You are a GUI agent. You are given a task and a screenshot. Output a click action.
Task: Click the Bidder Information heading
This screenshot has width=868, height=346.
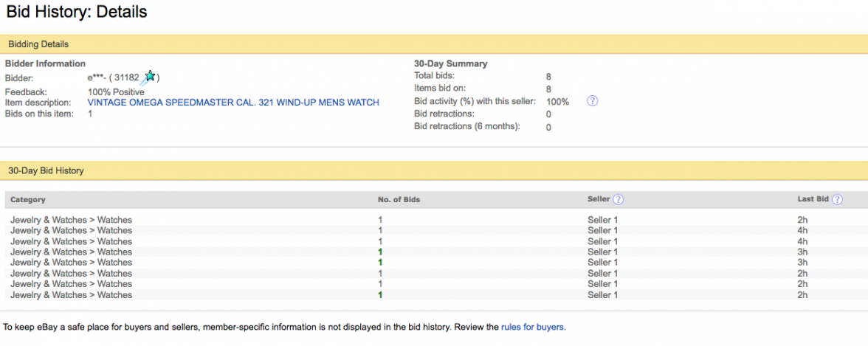[45, 63]
